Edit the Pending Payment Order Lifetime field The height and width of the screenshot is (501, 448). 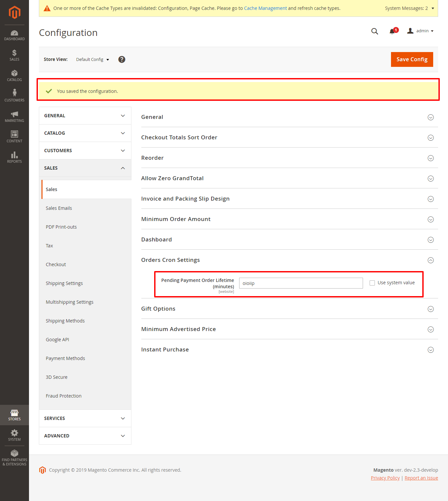300,283
